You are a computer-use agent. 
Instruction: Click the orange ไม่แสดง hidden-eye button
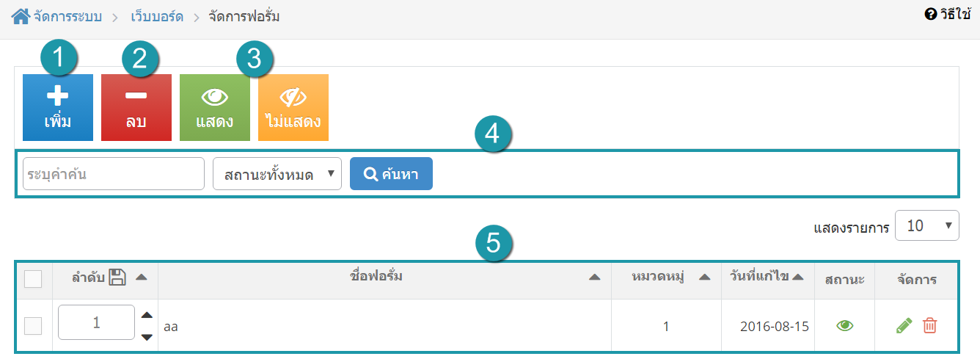point(293,107)
